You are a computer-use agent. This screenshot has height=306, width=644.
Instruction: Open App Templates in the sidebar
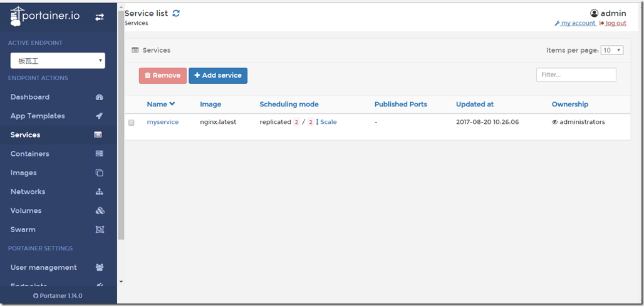(38, 116)
